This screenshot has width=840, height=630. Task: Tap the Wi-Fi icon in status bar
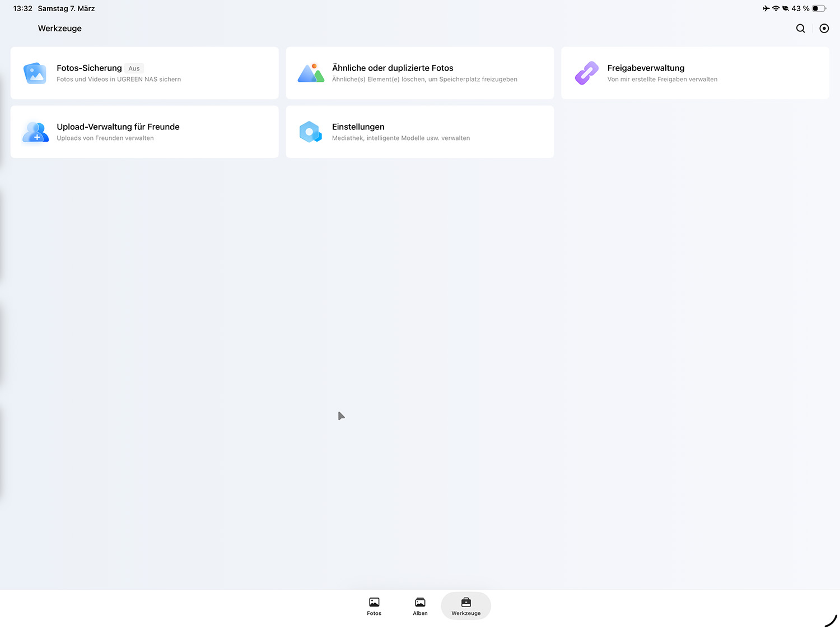click(x=776, y=8)
